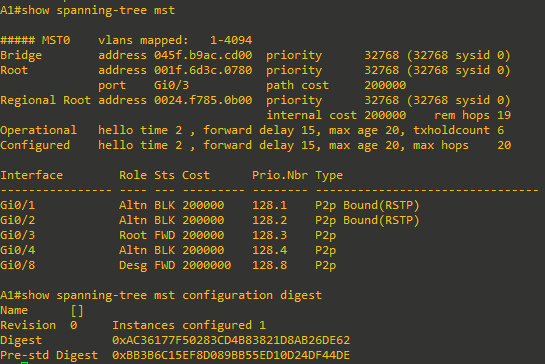Click the Role column header
This screenshot has width=545, height=364.
133,175
